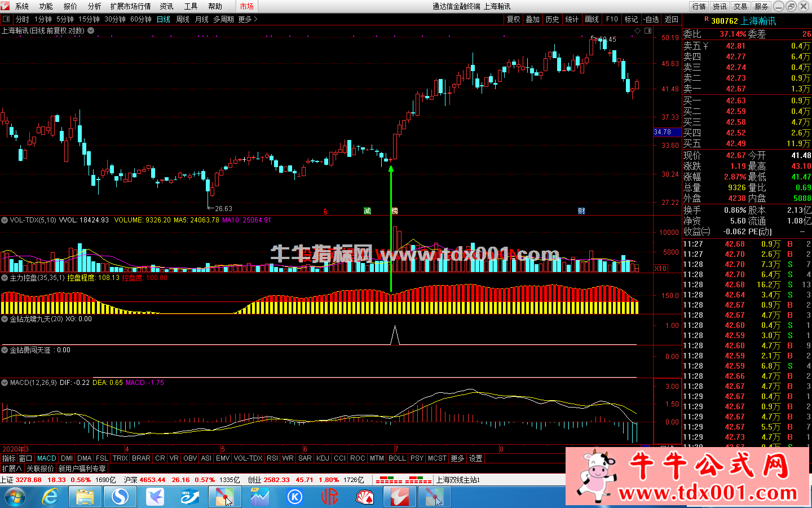
Task: Open F10 company info
Action: click(x=612, y=19)
